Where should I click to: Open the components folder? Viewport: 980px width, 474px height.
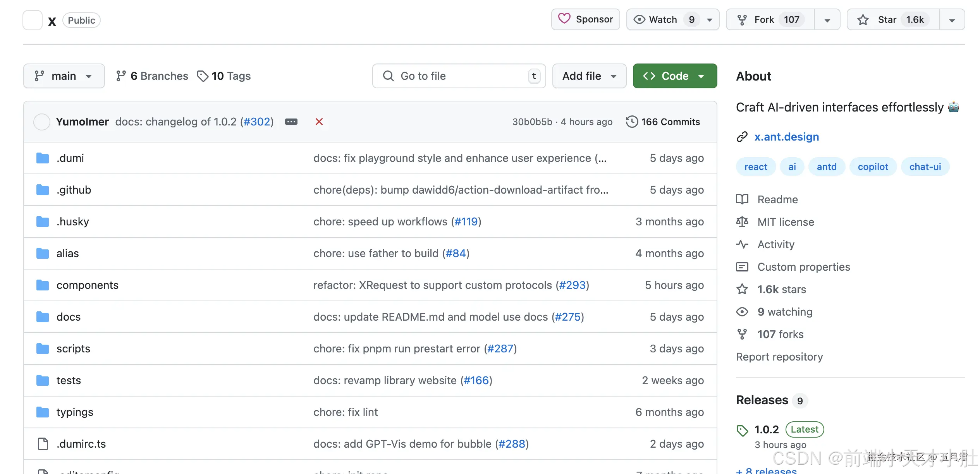point(87,285)
